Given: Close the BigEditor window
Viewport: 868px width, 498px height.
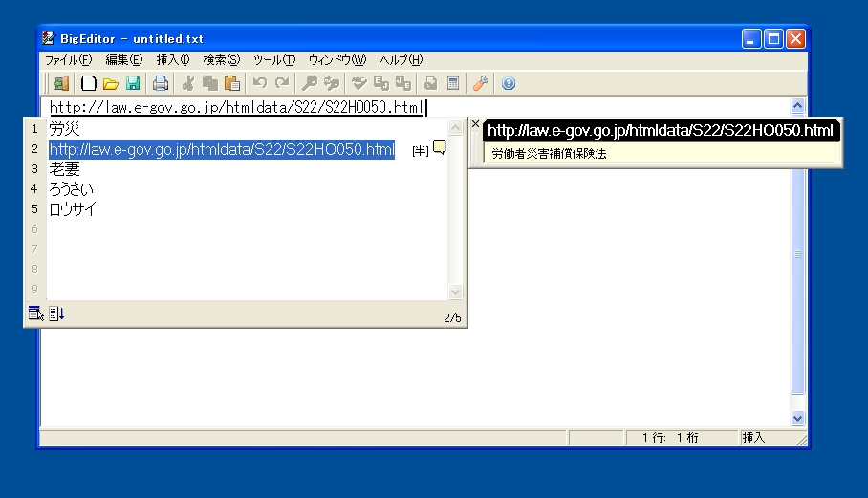Looking at the screenshot, I should point(795,39).
